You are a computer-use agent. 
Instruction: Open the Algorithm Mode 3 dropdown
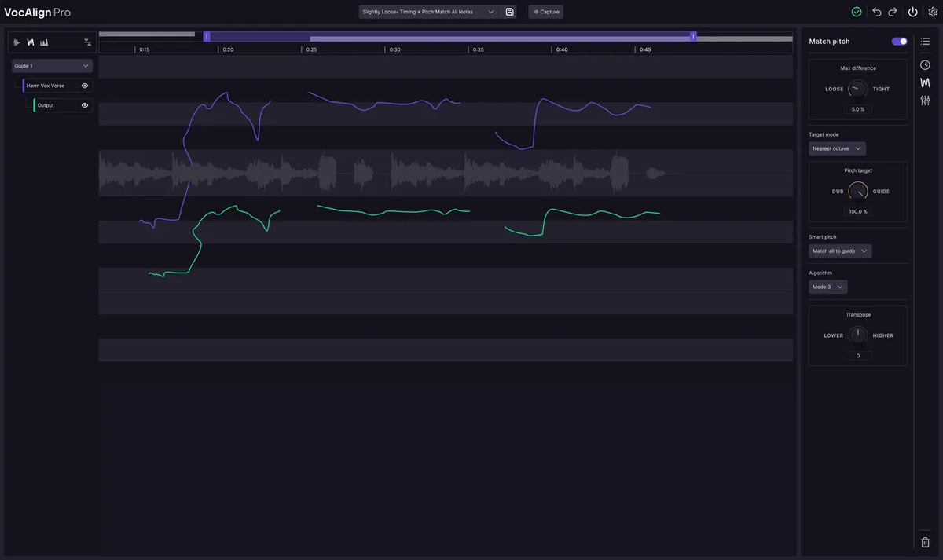pyautogui.click(x=828, y=287)
